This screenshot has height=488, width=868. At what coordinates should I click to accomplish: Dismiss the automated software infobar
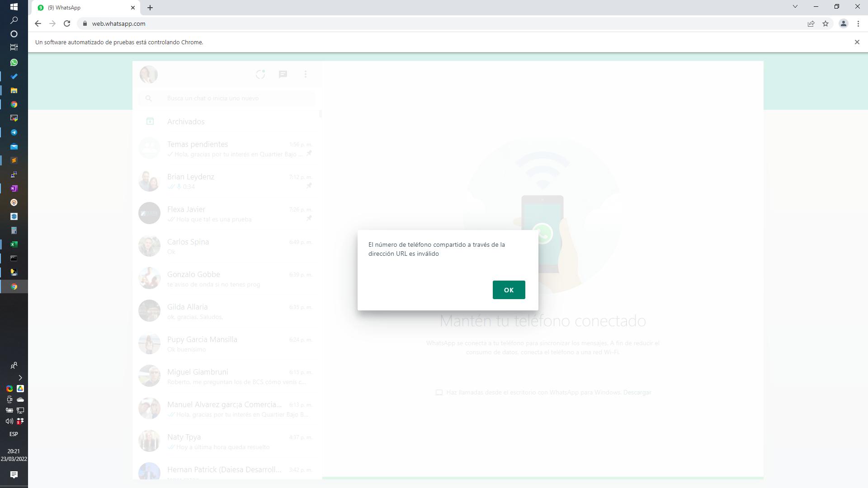[857, 42]
